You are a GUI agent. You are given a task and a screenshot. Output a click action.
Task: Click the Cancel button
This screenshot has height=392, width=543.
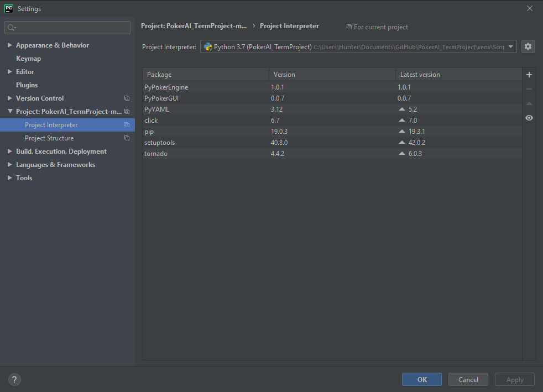coord(468,379)
